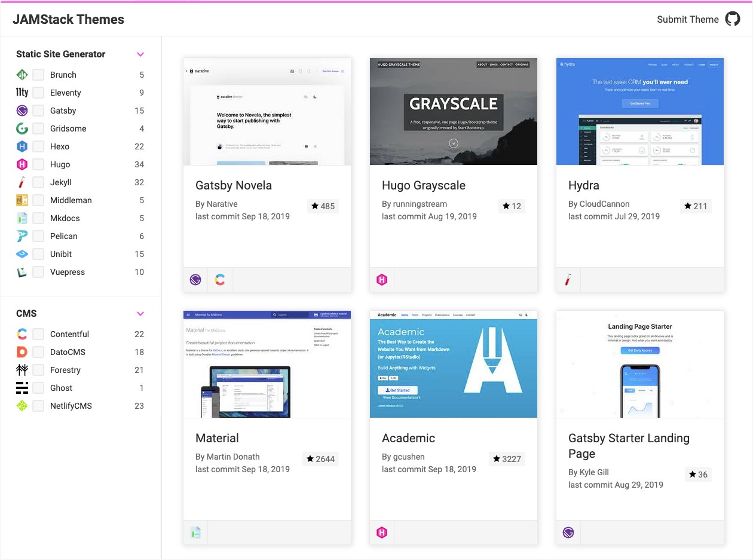This screenshot has width=753, height=560.
Task: Open the Hugo Grayscale theme title
Action: pyautogui.click(x=424, y=185)
